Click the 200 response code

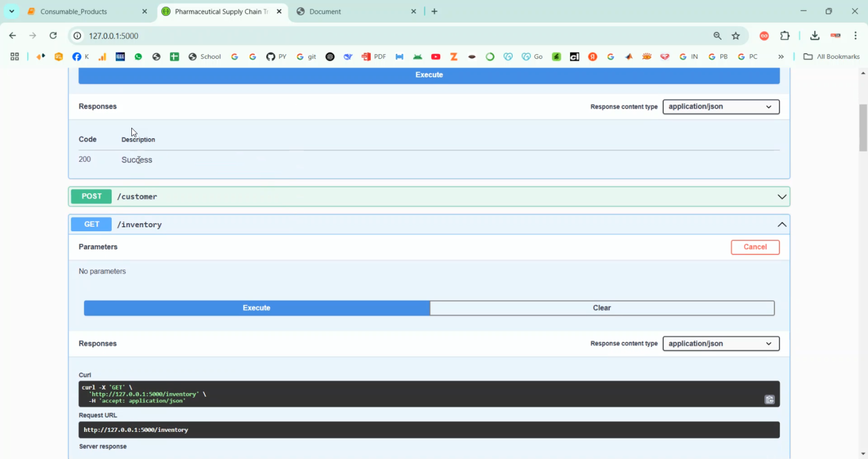coord(84,159)
